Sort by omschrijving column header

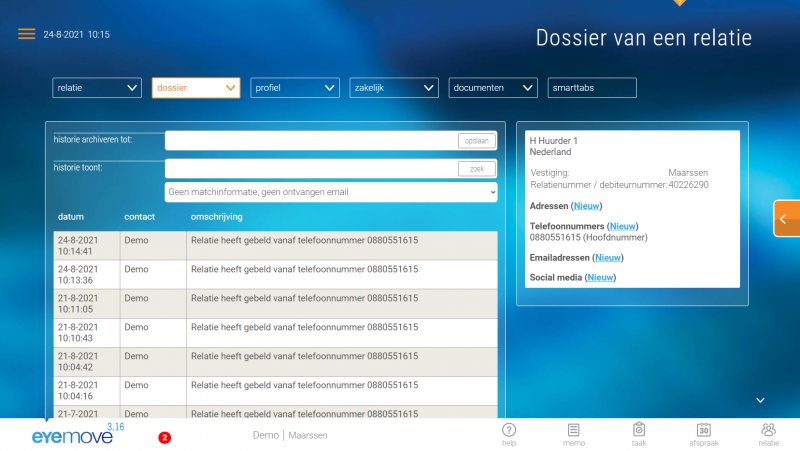click(x=216, y=217)
